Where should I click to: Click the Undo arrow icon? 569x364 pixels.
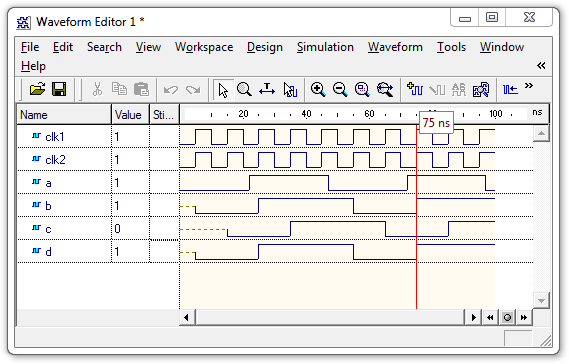(x=171, y=89)
